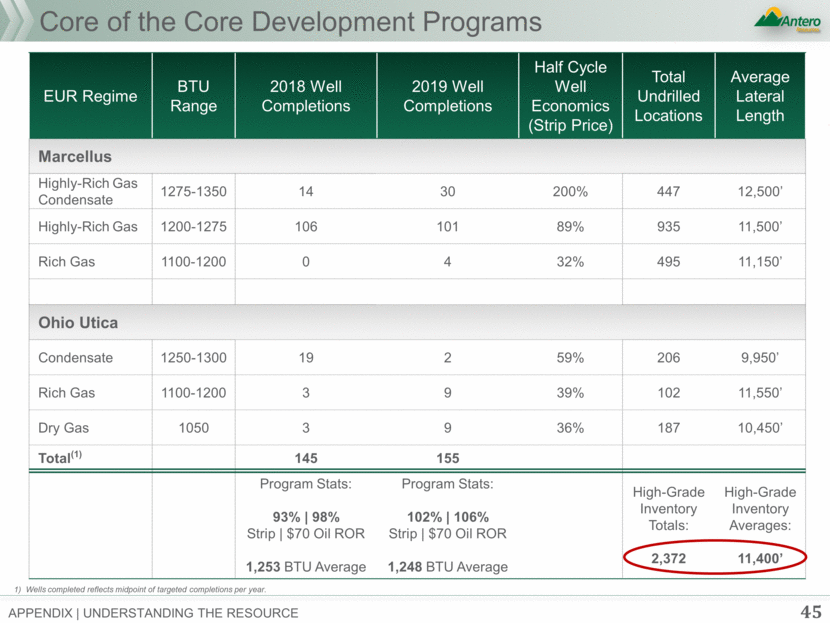Click the '11,150'' lateral length cell

pos(760,261)
